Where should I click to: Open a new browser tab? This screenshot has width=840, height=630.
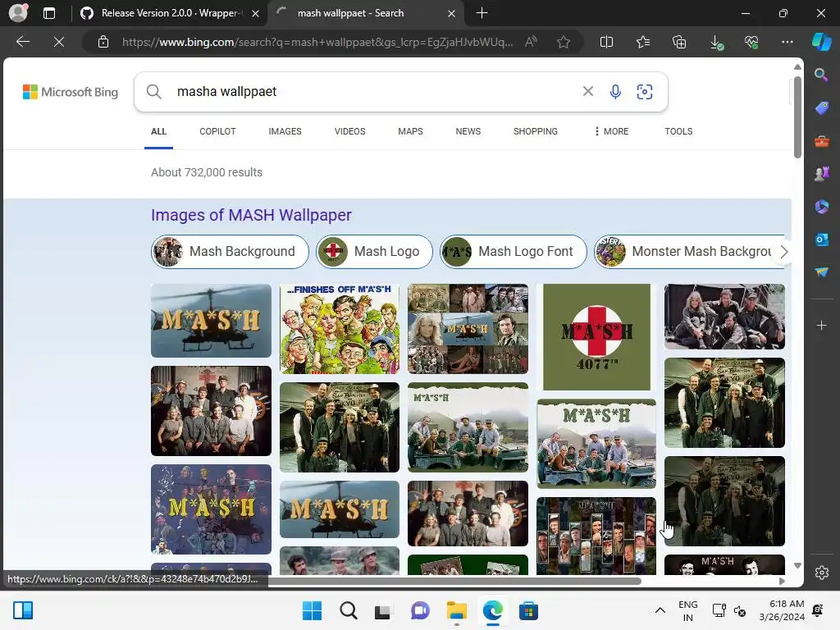coord(482,13)
